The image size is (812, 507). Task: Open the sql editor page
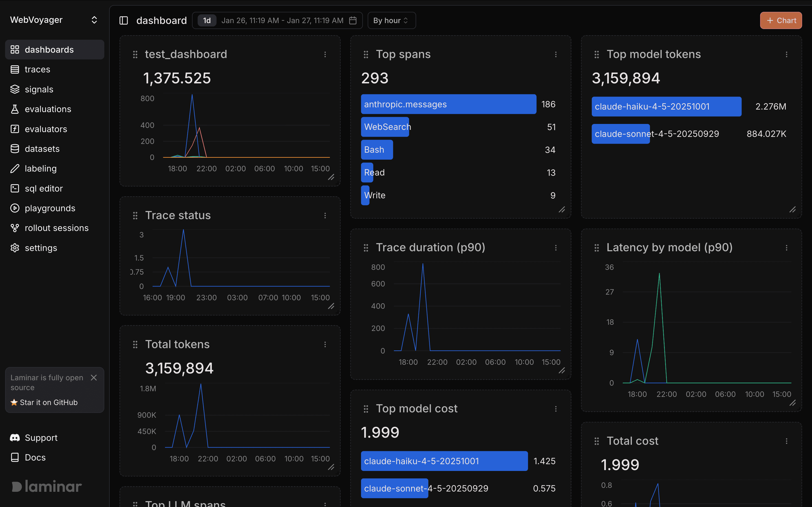[x=44, y=188]
